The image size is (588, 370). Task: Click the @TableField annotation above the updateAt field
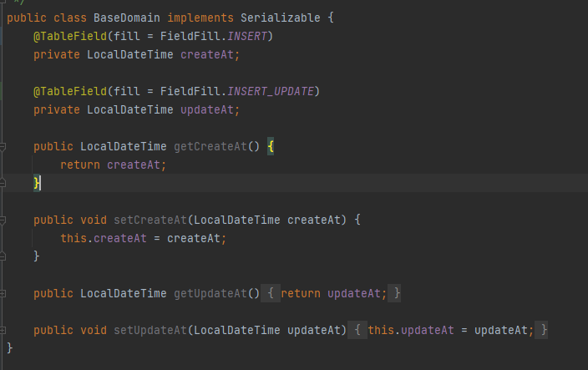[70, 91]
